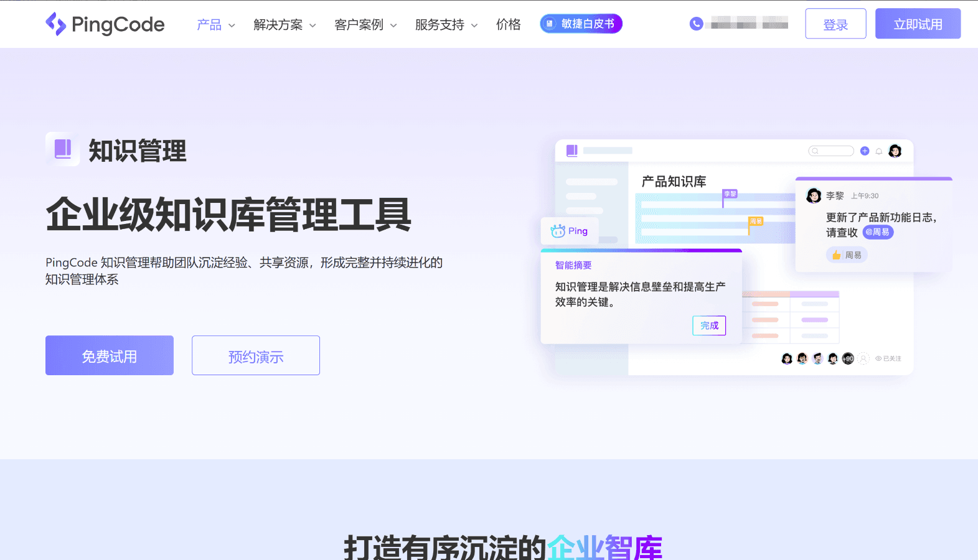
Task: Click the search box in preview window
Action: 831,151
